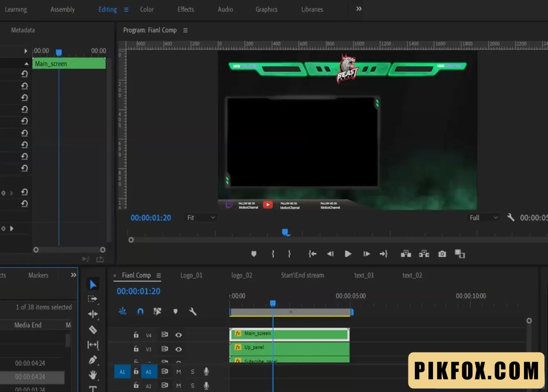This screenshot has width=548, height=392.
Task: Show more workspaces overflow chevron
Action: tap(359, 9)
